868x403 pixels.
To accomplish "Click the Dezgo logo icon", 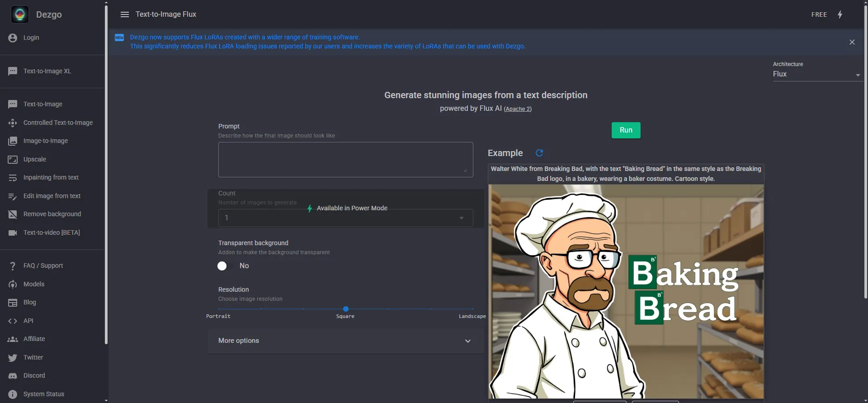I will click(20, 14).
